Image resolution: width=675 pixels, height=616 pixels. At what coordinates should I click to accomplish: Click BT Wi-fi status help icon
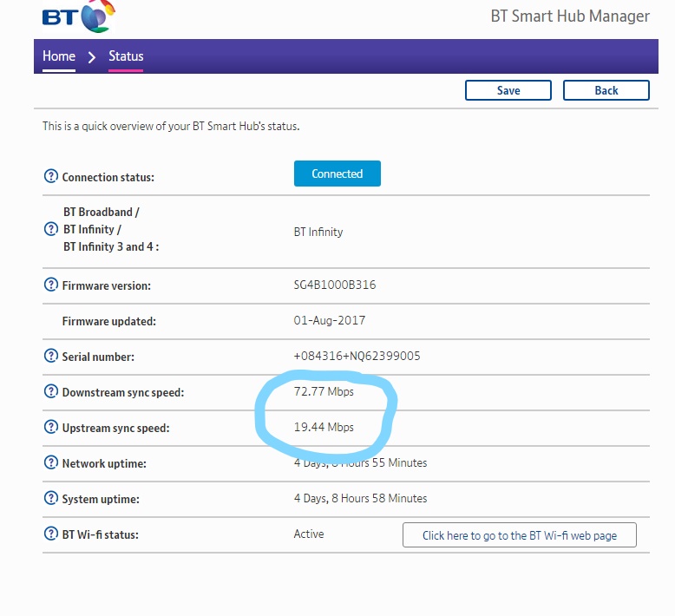pyautogui.click(x=51, y=534)
